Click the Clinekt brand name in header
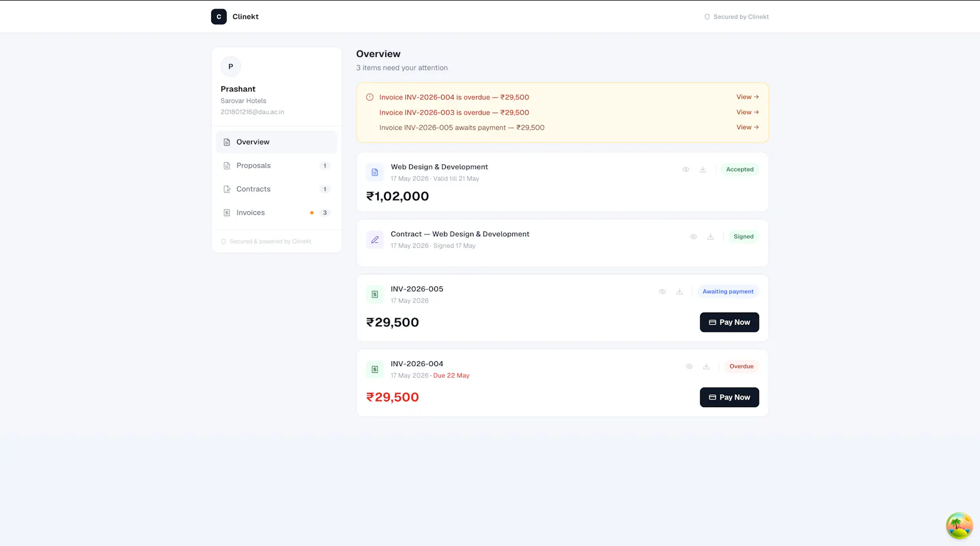Image resolution: width=980 pixels, height=546 pixels. (x=246, y=17)
